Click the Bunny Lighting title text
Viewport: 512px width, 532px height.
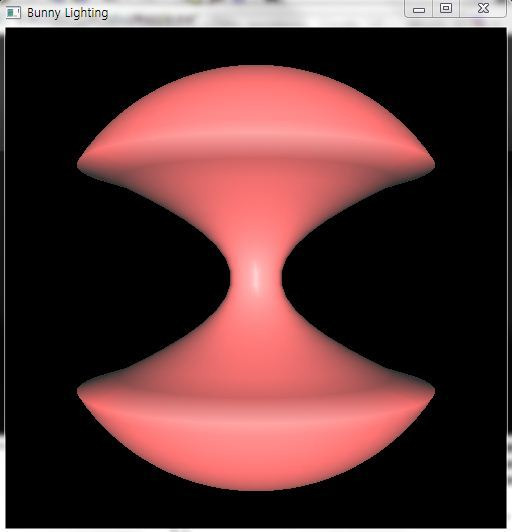(x=68, y=13)
